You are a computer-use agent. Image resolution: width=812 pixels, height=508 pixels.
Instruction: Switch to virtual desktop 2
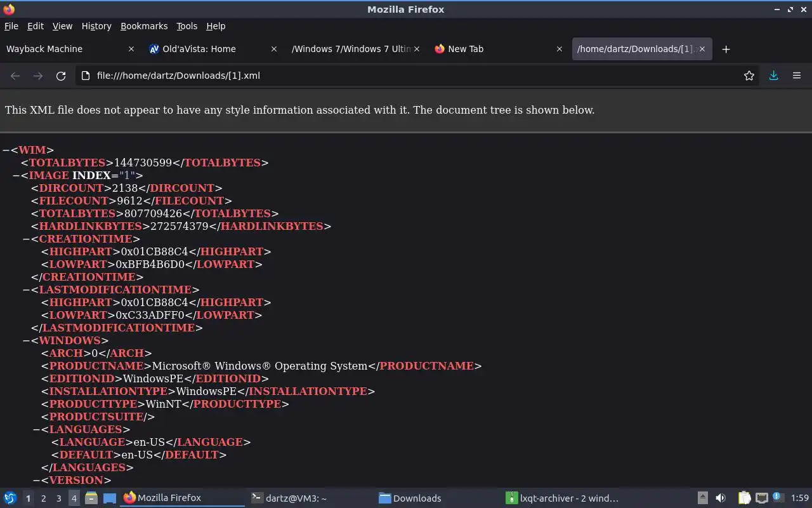pyautogui.click(x=43, y=498)
